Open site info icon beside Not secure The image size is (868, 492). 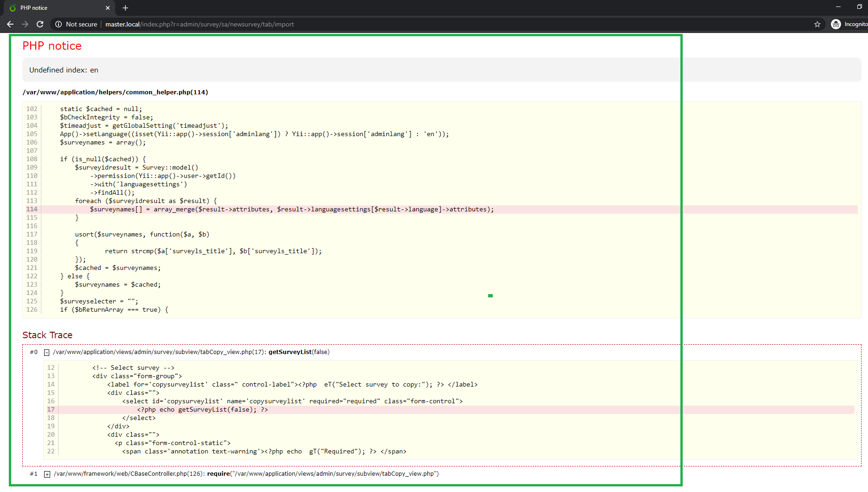(59, 24)
